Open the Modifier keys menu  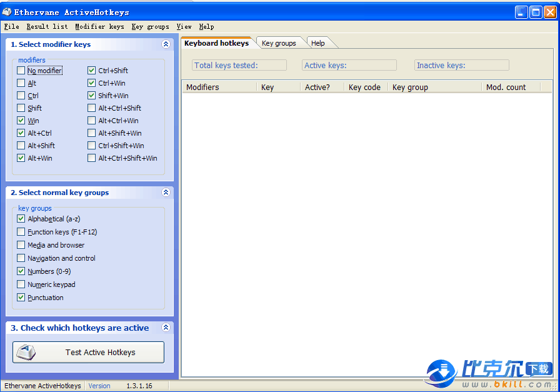(99, 26)
